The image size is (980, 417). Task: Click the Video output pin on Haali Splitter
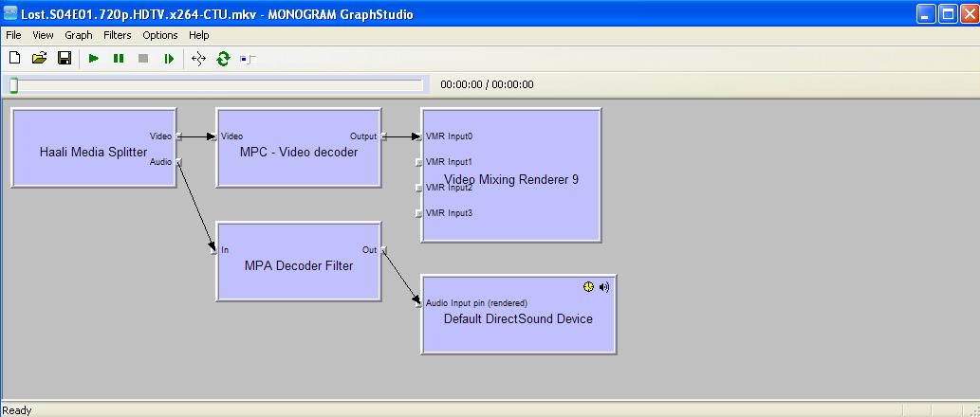(178, 136)
